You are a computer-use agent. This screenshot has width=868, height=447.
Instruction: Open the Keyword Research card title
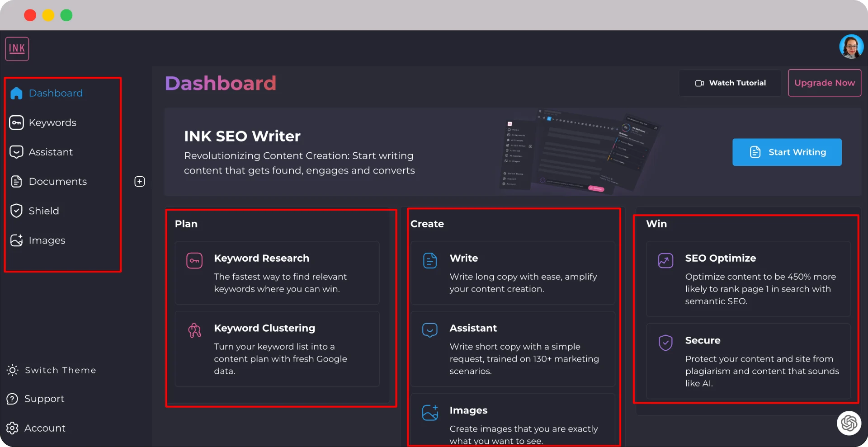262,258
